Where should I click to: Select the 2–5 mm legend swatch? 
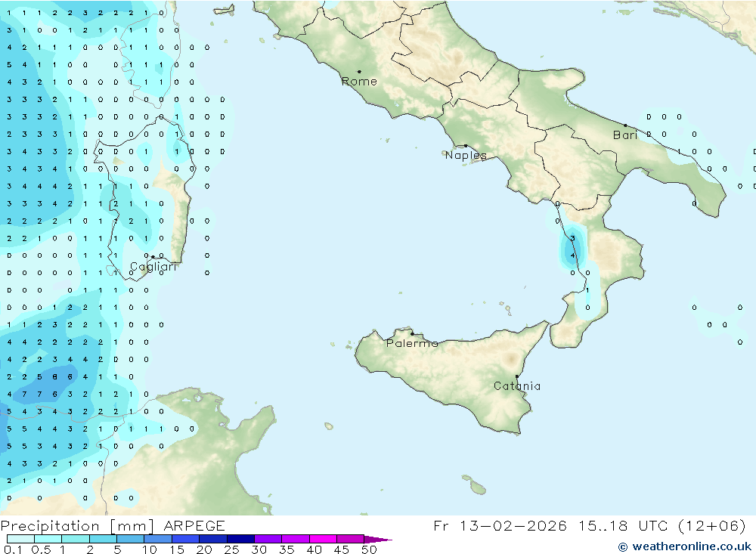click(x=103, y=539)
